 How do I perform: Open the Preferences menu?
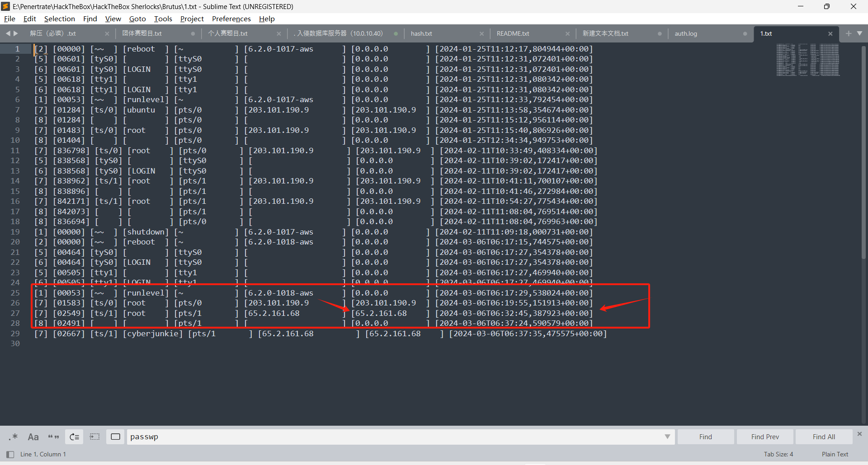(x=231, y=19)
